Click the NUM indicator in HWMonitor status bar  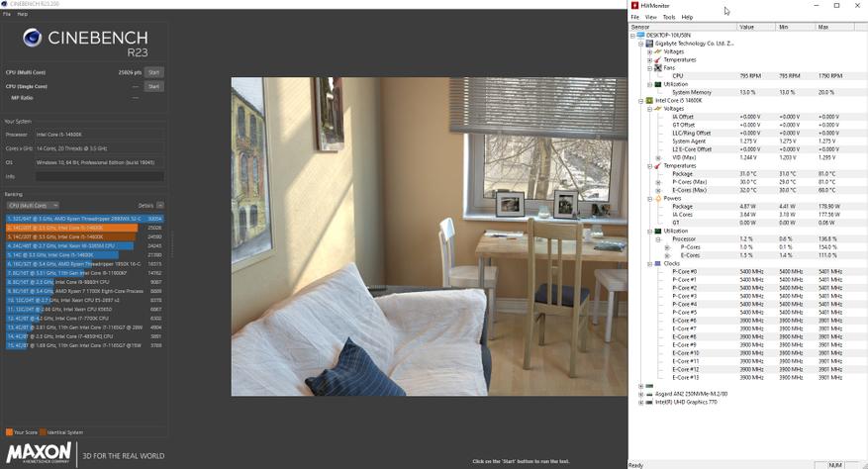click(x=835, y=465)
